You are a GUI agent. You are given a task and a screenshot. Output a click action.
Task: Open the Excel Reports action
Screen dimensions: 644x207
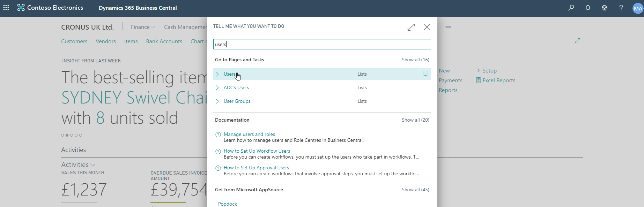pos(499,80)
